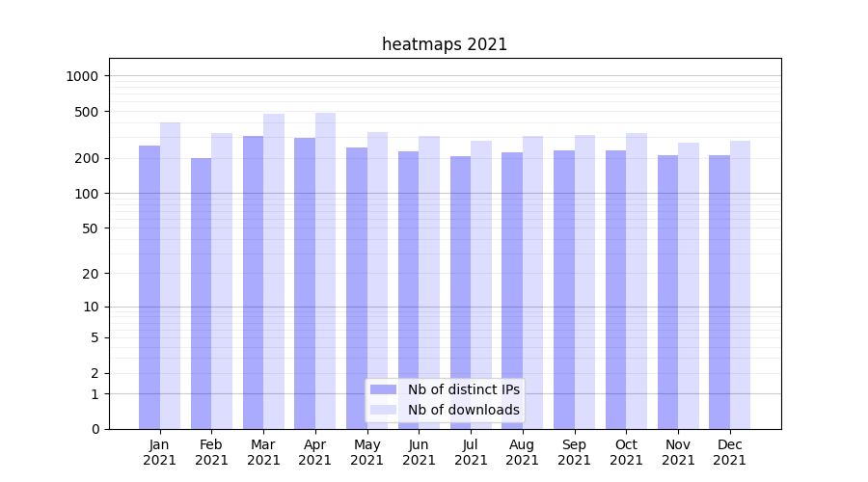Screen dimensions: 868x482
Task: Select the 'Nb of distinct IPs' legend label
Action: click(x=463, y=389)
